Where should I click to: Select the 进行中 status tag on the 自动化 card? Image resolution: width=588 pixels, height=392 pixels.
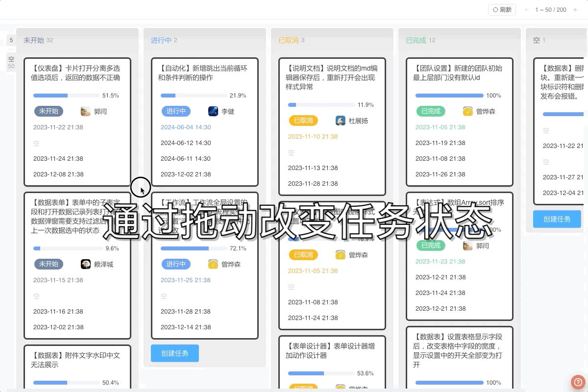click(x=176, y=111)
